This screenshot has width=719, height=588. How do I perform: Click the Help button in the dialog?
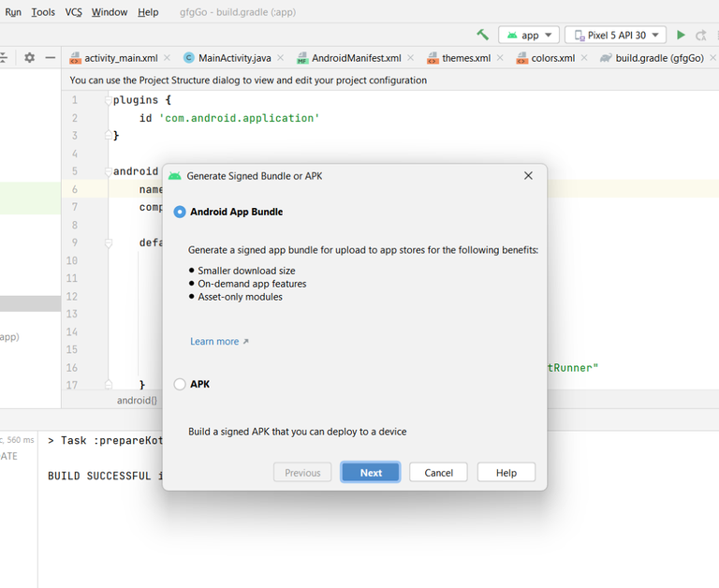point(506,473)
